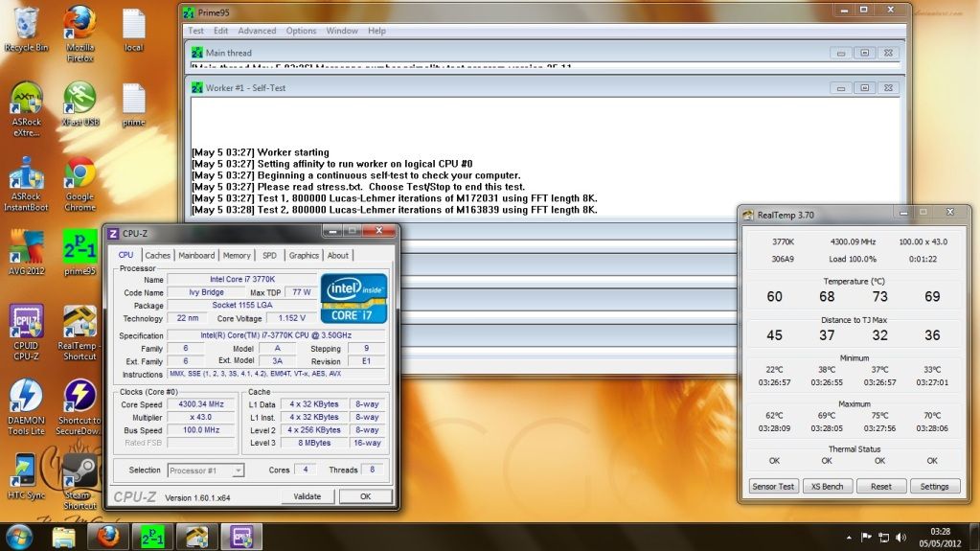Open HTC Sync desktop shortcut
The width and height of the screenshot is (980, 551).
point(26,476)
